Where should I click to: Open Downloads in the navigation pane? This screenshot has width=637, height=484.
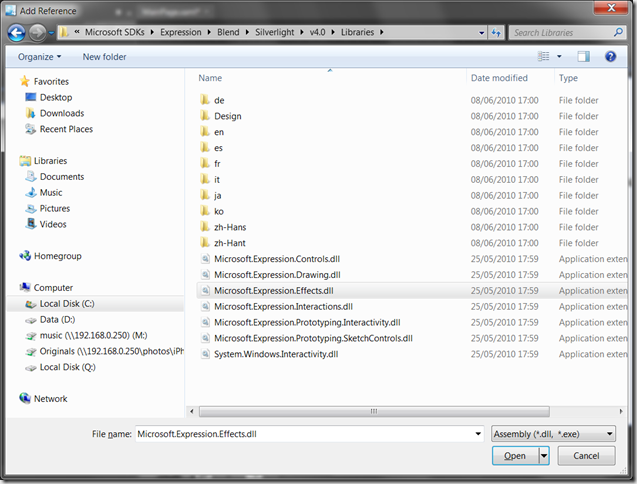click(62, 113)
